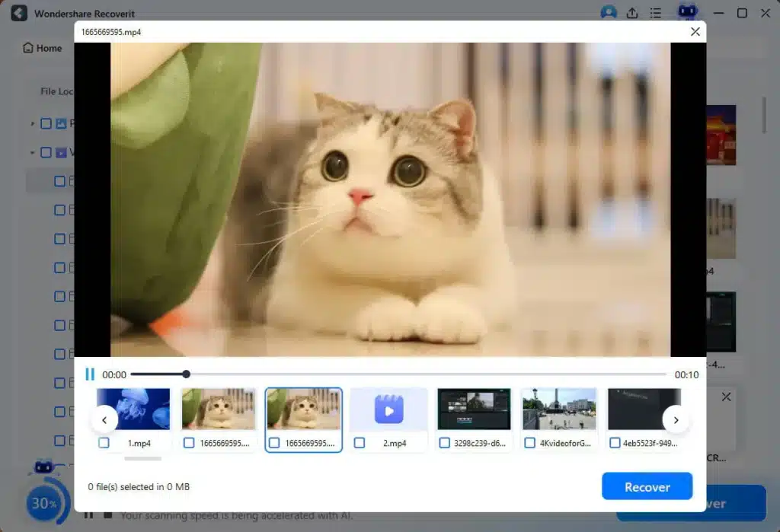Click the video playback progress slider

[x=186, y=374]
